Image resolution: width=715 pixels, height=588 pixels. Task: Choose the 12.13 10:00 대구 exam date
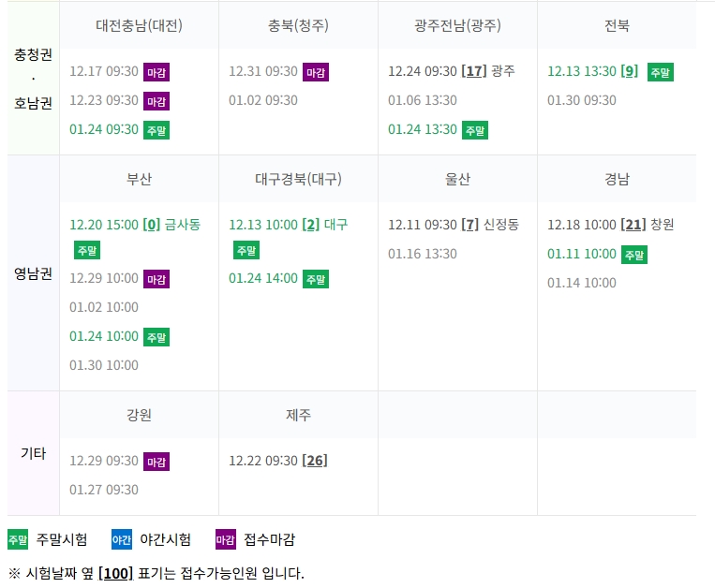[x=288, y=225]
